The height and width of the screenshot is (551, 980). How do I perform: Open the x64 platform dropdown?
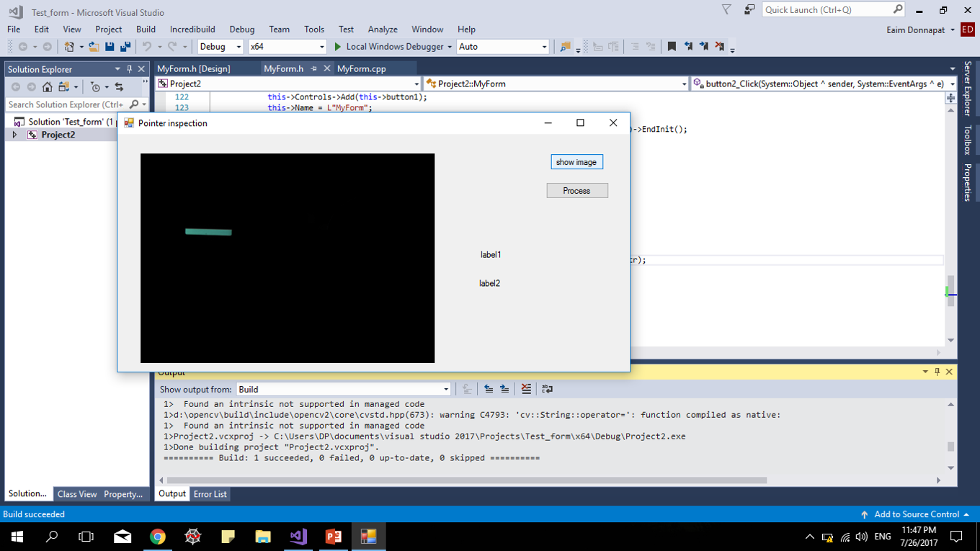pos(288,47)
